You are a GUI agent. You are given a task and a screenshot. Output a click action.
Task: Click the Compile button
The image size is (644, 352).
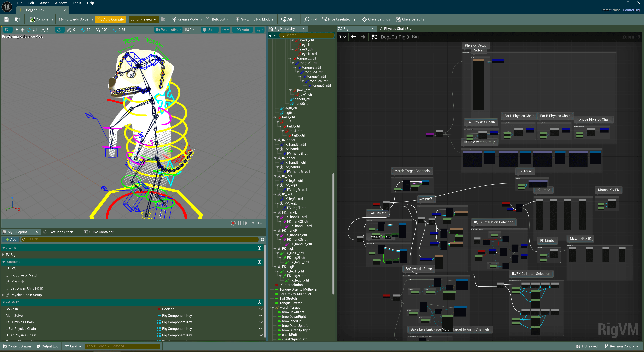[x=39, y=19]
